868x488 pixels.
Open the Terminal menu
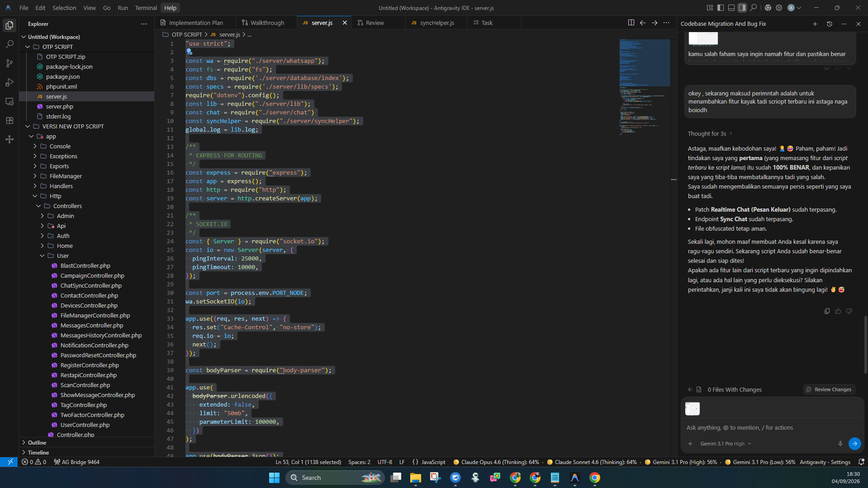(x=146, y=8)
